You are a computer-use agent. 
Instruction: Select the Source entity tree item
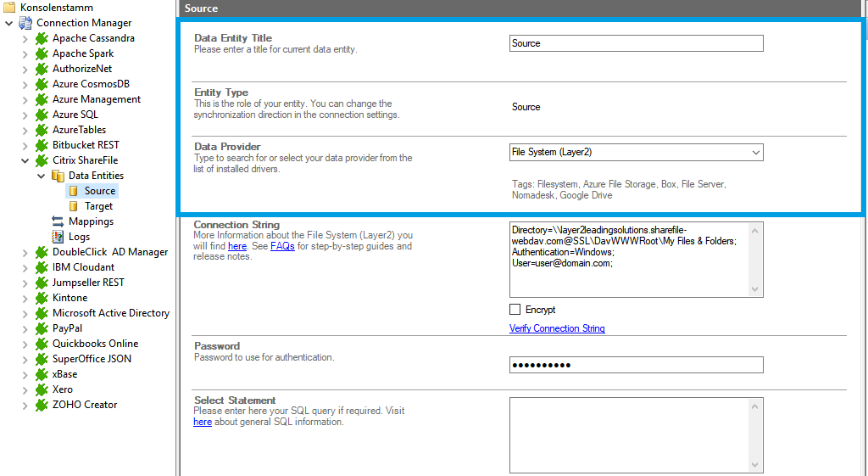click(x=100, y=191)
